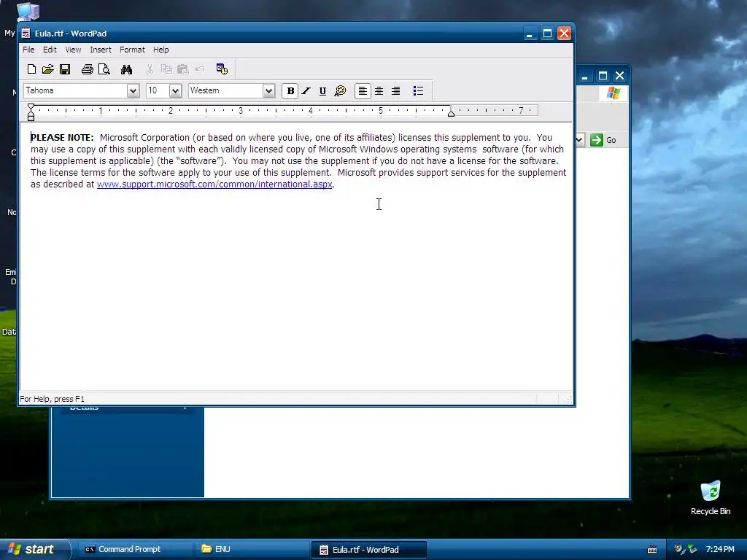Toggle Bold formatting

[290, 91]
